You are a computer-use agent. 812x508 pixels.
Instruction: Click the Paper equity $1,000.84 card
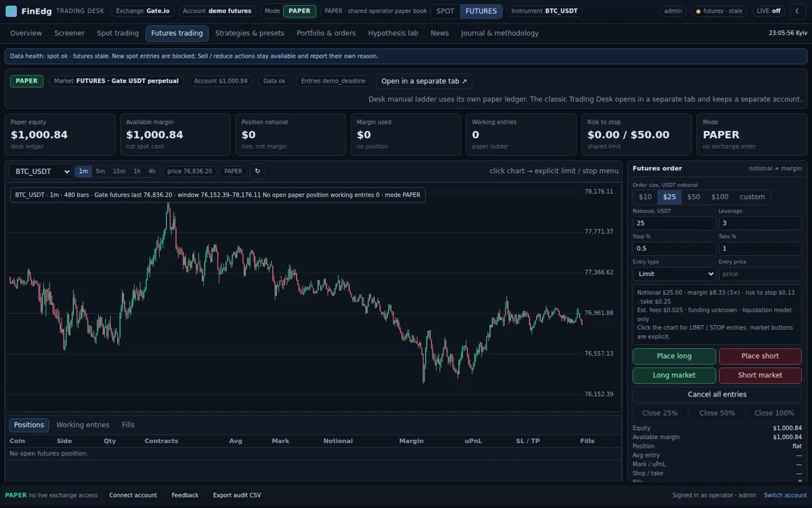[x=60, y=134]
